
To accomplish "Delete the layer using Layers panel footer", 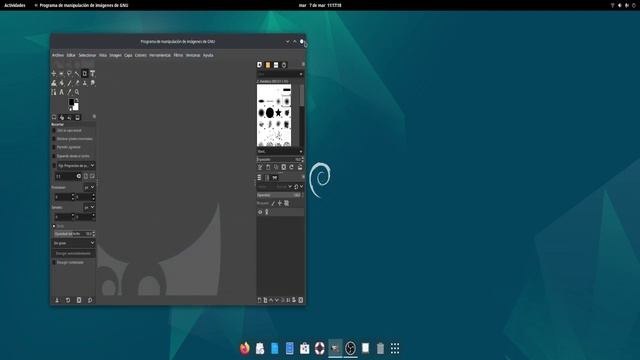I will (x=301, y=300).
